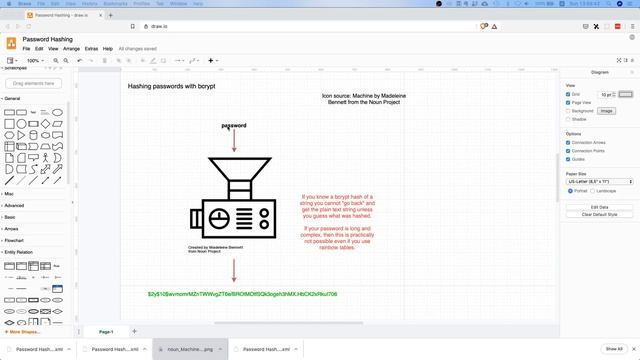Expand the Arrows shapes section
640x360 pixels.
(x=11, y=229)
